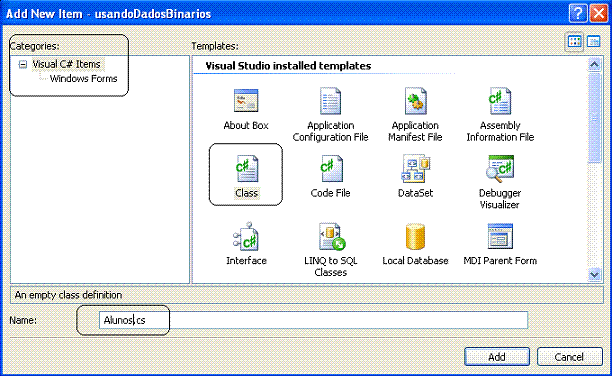Click the templates scrollbar down arrow

594,274
